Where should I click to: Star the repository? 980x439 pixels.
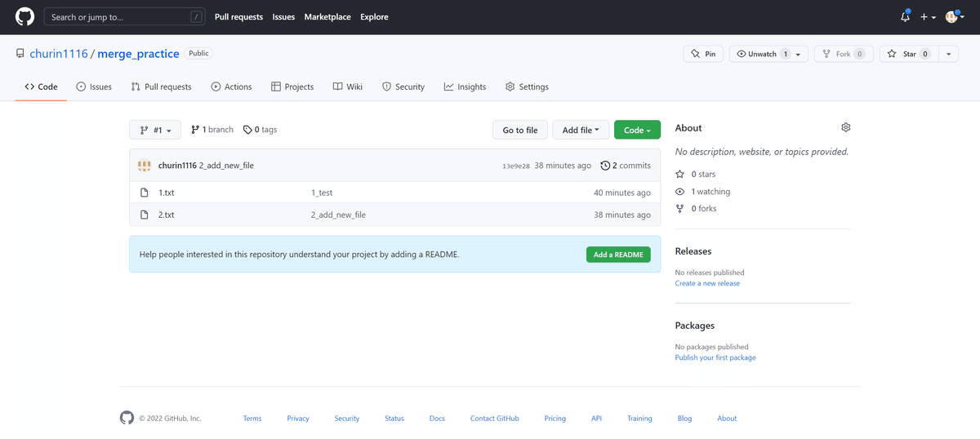coord(908,54)
